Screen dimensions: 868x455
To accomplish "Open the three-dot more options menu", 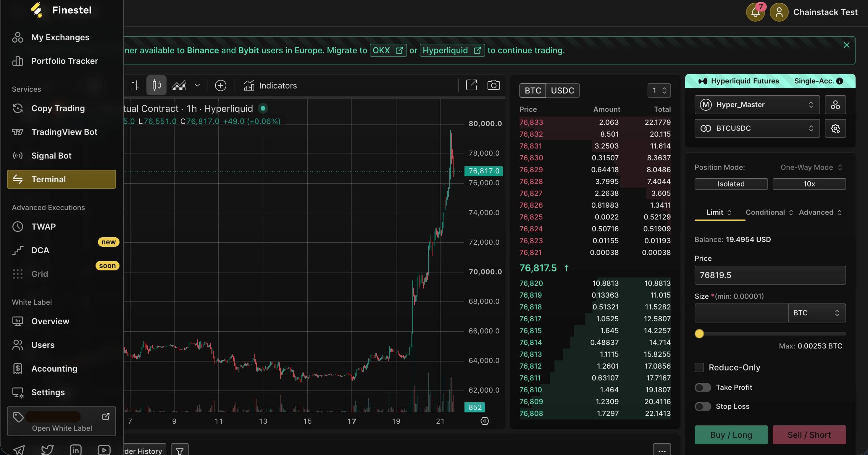I will 662,450.
